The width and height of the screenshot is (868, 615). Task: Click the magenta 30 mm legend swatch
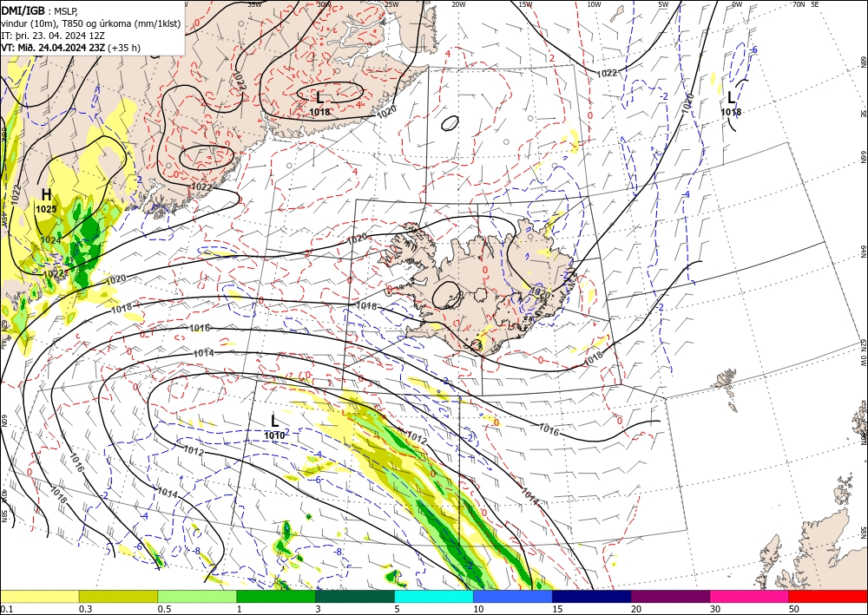(750, 597)
